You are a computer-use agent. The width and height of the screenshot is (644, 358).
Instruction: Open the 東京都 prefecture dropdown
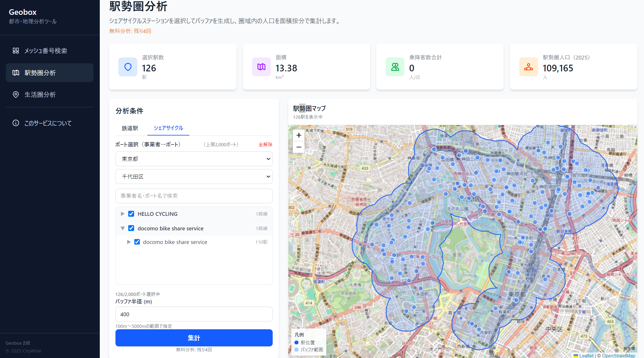(194, 159)
